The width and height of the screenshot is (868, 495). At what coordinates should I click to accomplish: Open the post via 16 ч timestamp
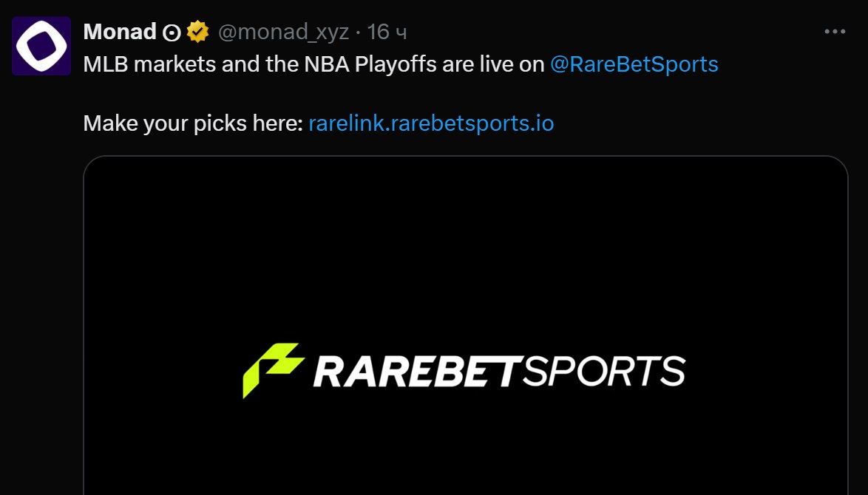point(387,32)
